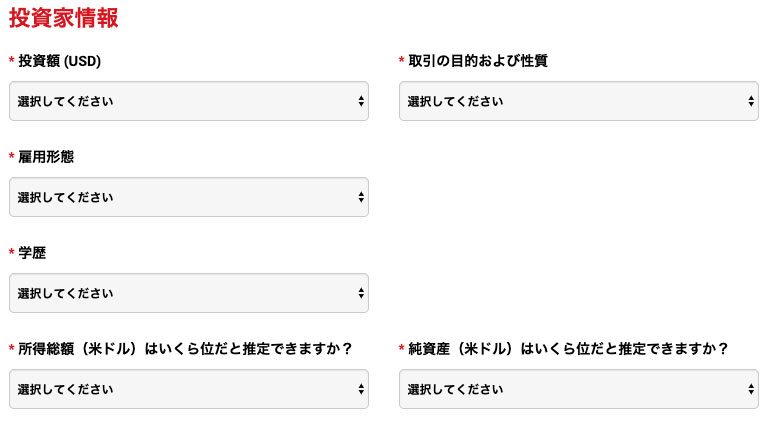Screen dimensions: 774x421
Task: Open the 投資額 (USD) dropdown
Action: pos(189,101)
